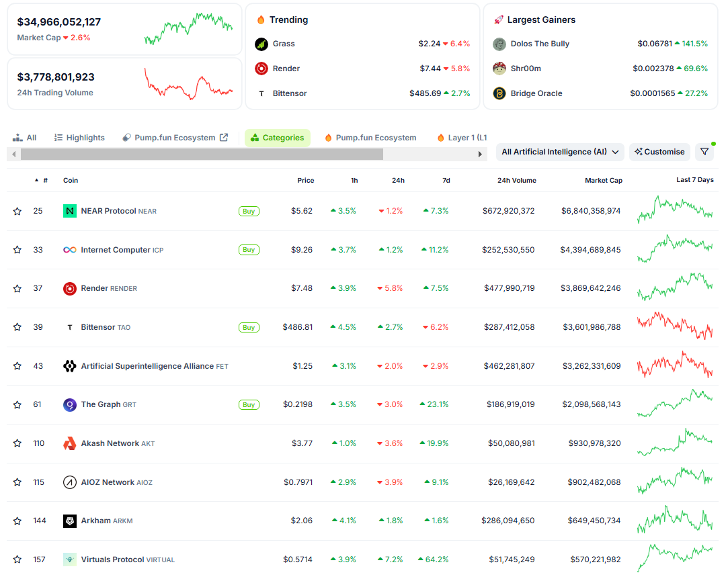
Task: Click Shr00m in Largest Gainers list
Action: (526, 69)
